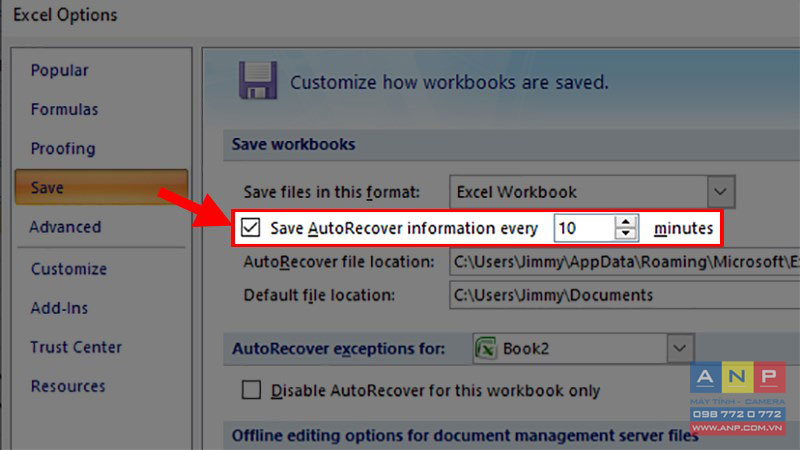This screenshot has width=800, height=450.
Task: Open the Formulas options category
Action: pos(64,109)
